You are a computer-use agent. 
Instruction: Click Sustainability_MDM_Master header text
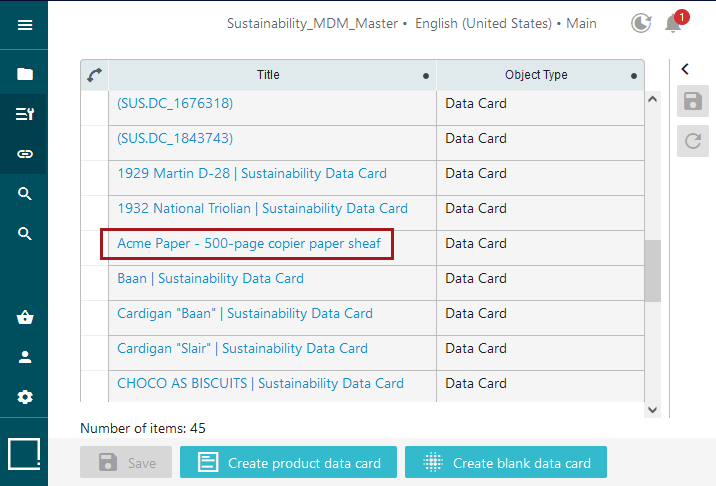point(312,23)
